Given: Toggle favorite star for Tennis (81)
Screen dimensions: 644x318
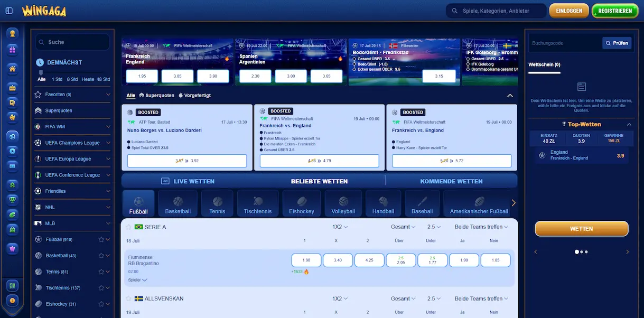Looking at the screenshot, I should pos(101,272).
